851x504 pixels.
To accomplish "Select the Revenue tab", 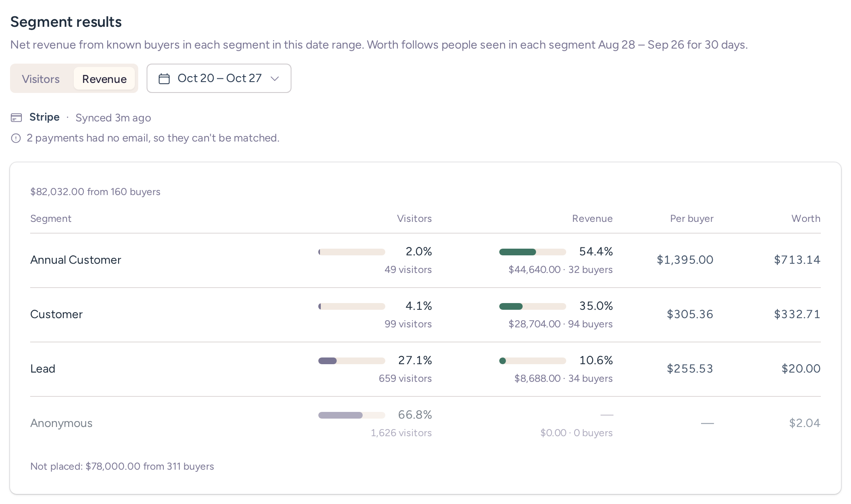I will 104,79.
